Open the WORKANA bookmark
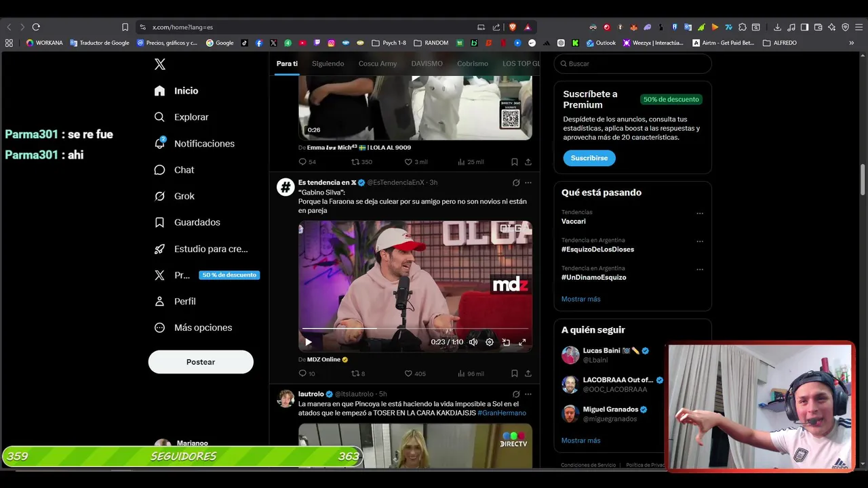 click(x=44, y=43)
